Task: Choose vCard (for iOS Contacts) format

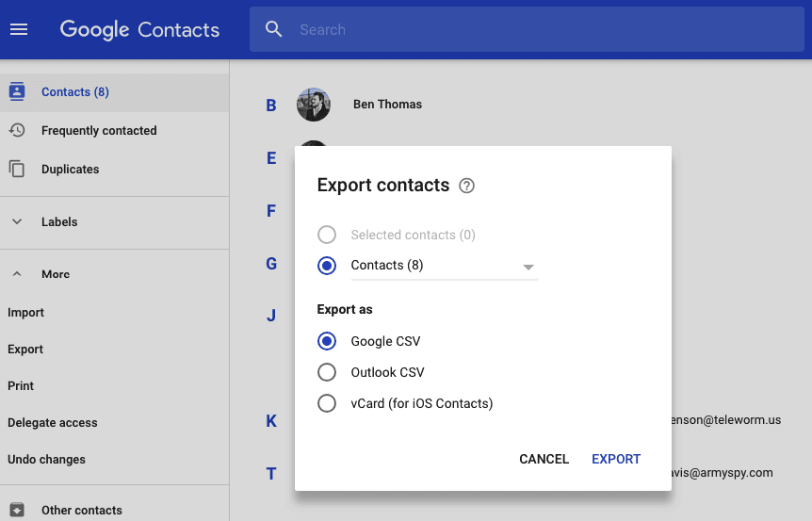Action: (327, 403)
